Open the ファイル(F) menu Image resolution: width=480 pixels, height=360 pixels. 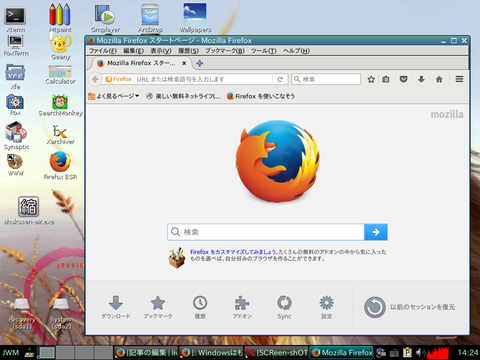click(103, 51)
